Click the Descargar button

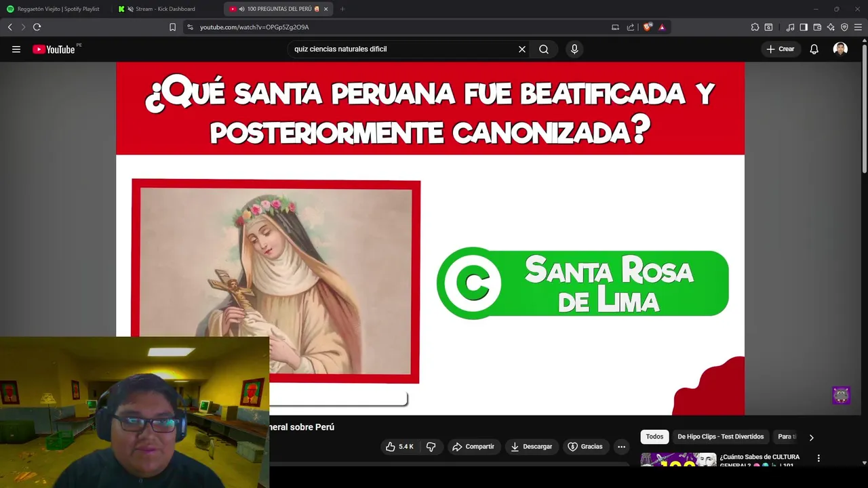532,447
